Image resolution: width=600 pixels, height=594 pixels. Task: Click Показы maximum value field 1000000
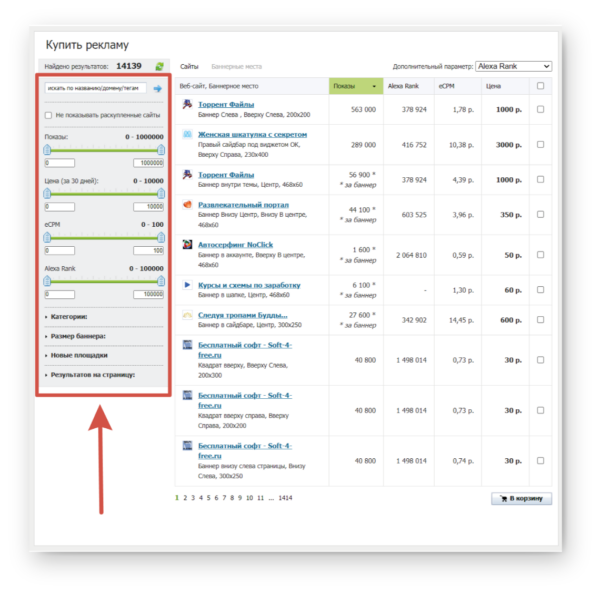[x=148, y=163]
